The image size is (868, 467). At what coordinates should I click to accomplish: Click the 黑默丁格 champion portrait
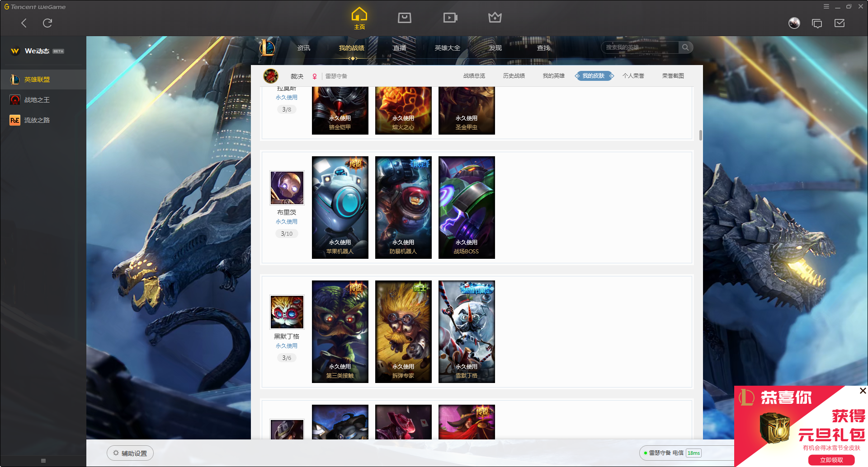287,312
